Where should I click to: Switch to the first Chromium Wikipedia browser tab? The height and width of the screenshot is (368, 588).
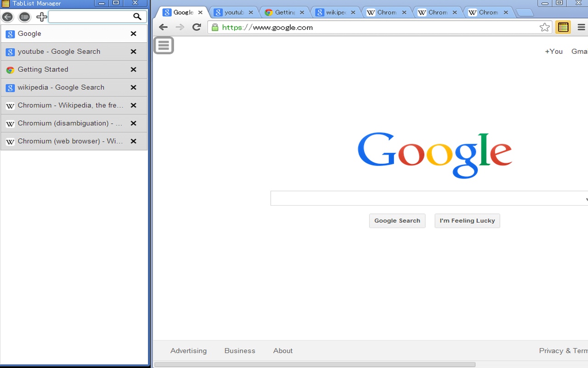[386, 12]
